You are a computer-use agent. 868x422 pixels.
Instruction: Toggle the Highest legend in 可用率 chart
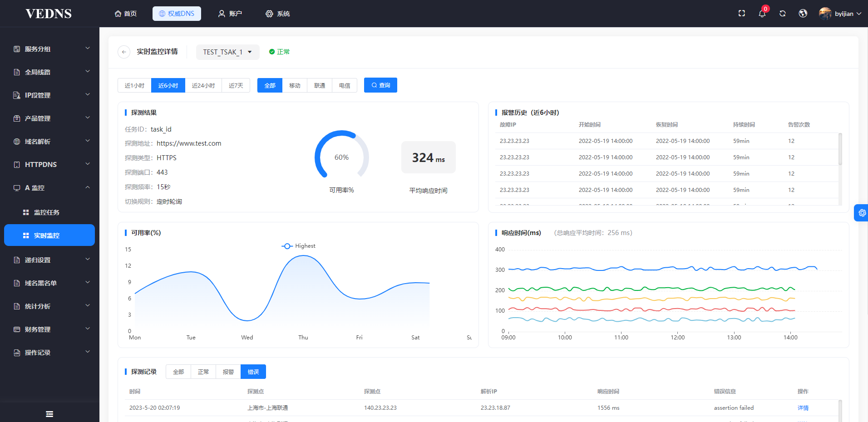[x=298, y=246]
